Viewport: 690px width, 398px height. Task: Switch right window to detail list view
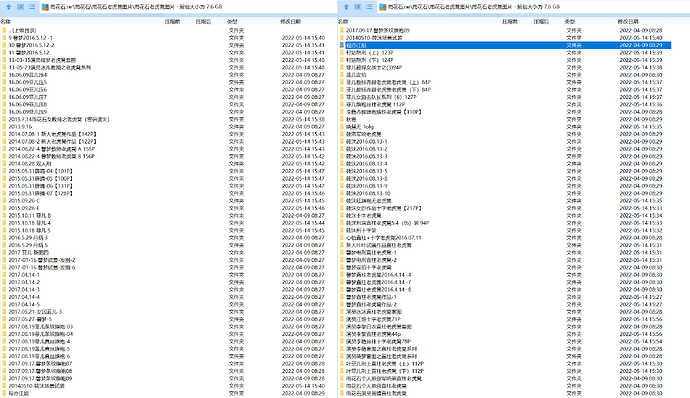[x=369, y=7]
